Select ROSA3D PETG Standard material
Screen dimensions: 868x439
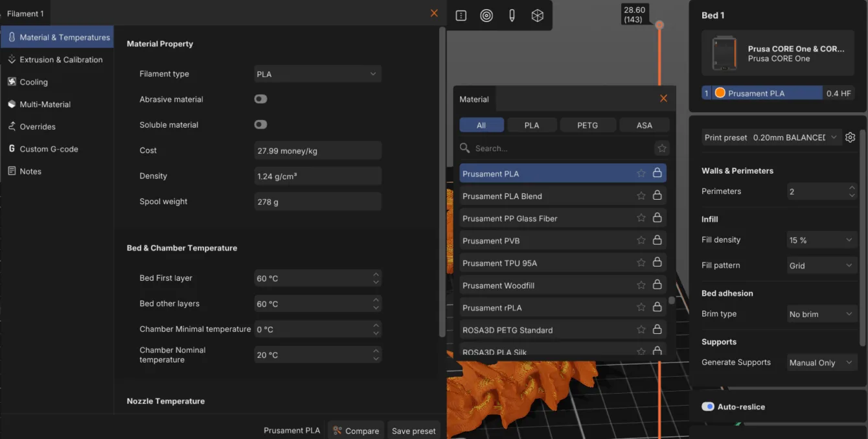[563, 330]
